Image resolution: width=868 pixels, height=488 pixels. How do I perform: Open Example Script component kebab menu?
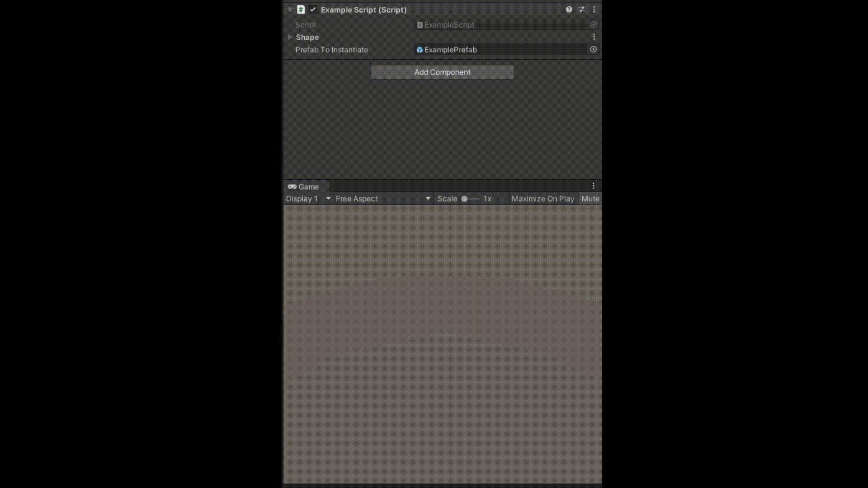coord(594,9)
